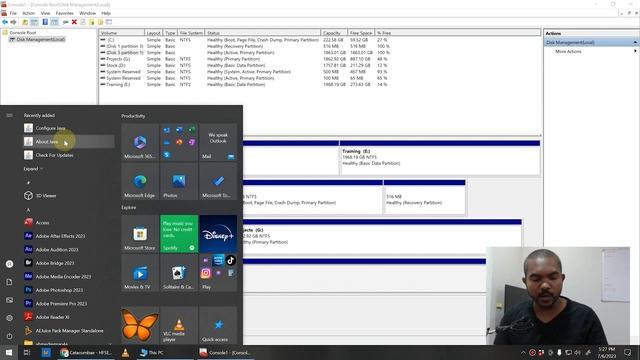640x360 pixels.
Task: Open the View menu
Action: [x=45, y=13]
